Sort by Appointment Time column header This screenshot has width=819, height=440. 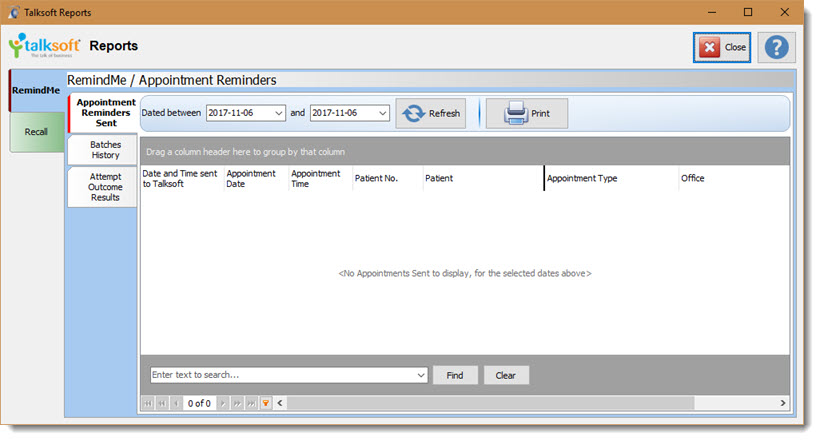coord(321,178)
